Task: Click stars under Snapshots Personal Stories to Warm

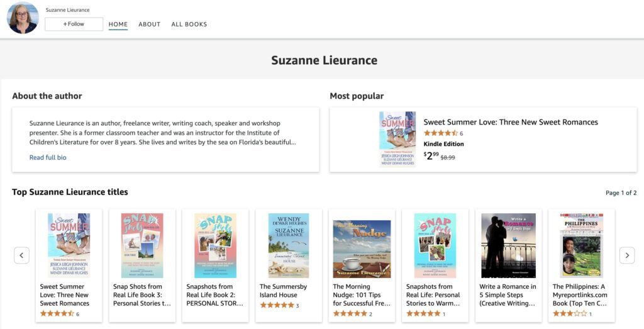Action: (423, 314)
